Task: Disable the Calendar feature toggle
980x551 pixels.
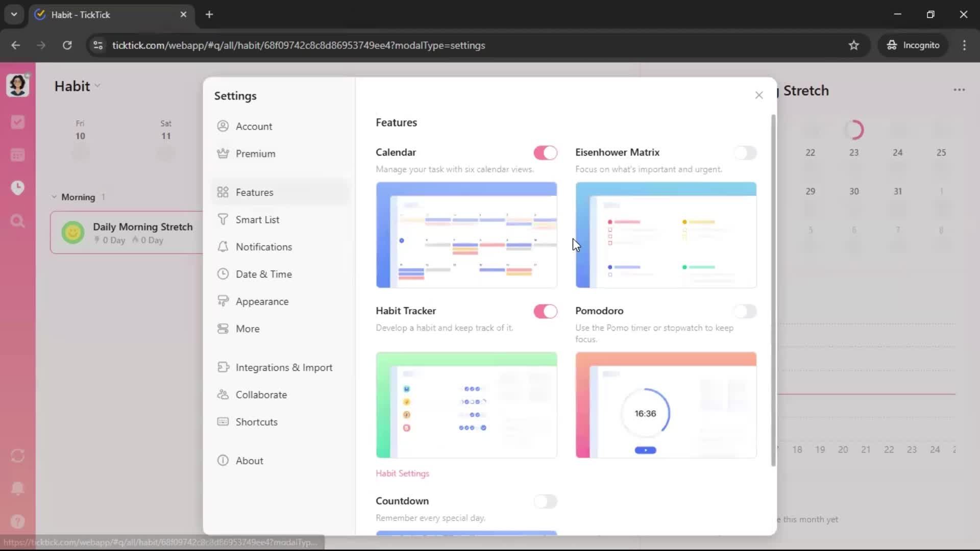Action: coord(545,153)
